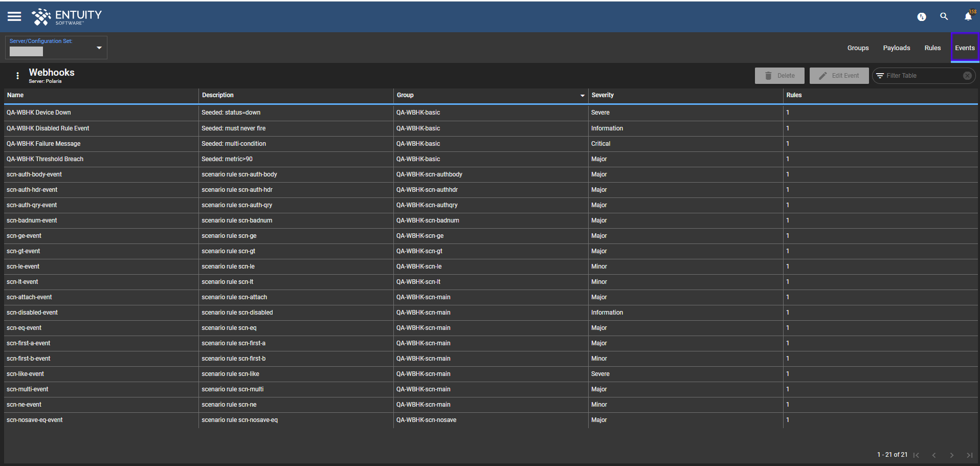Open the notifications bell
The image size is (980, 466).
(968, 16)
